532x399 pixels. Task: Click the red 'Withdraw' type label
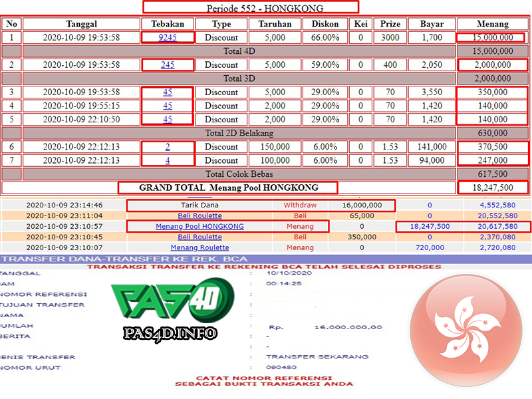[x=301, y=205]
